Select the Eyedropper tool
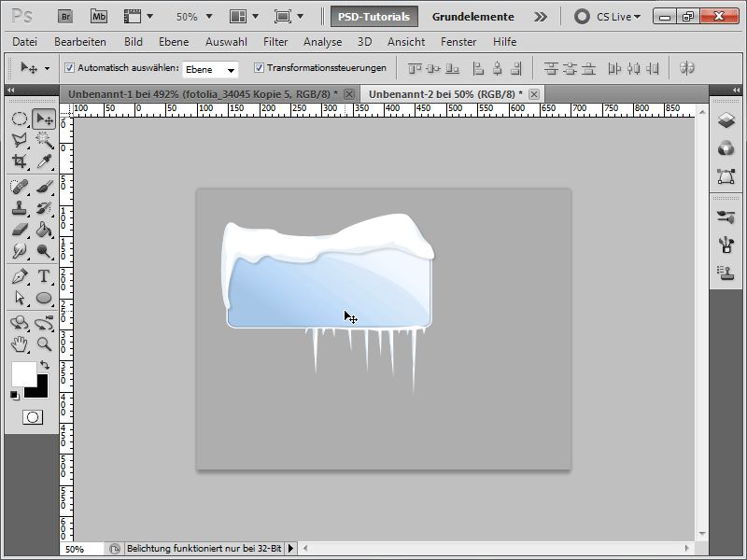747x560 pixels. 44,161
